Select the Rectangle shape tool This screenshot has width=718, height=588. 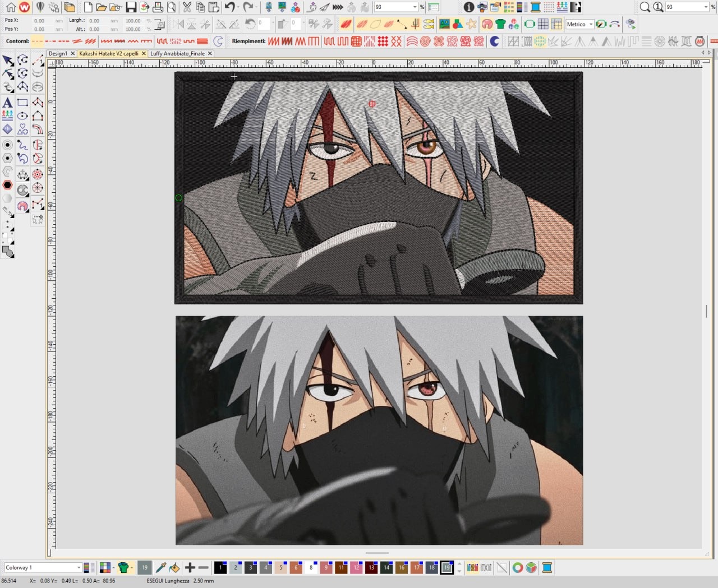tap(22, 102)
